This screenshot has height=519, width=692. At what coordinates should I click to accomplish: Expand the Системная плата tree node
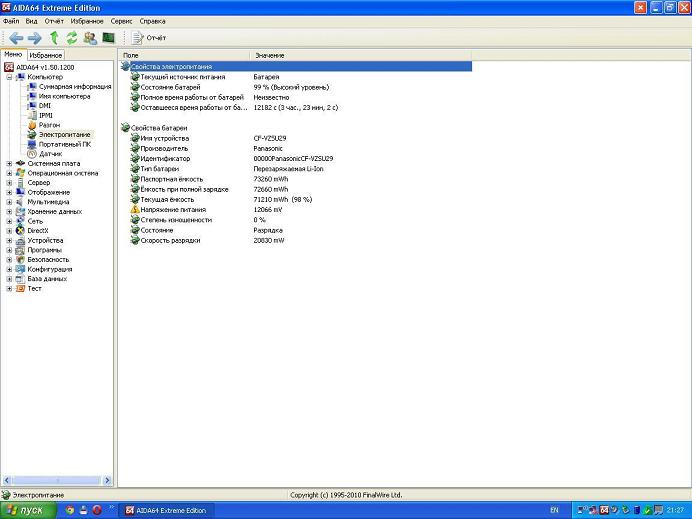[10, 164]
